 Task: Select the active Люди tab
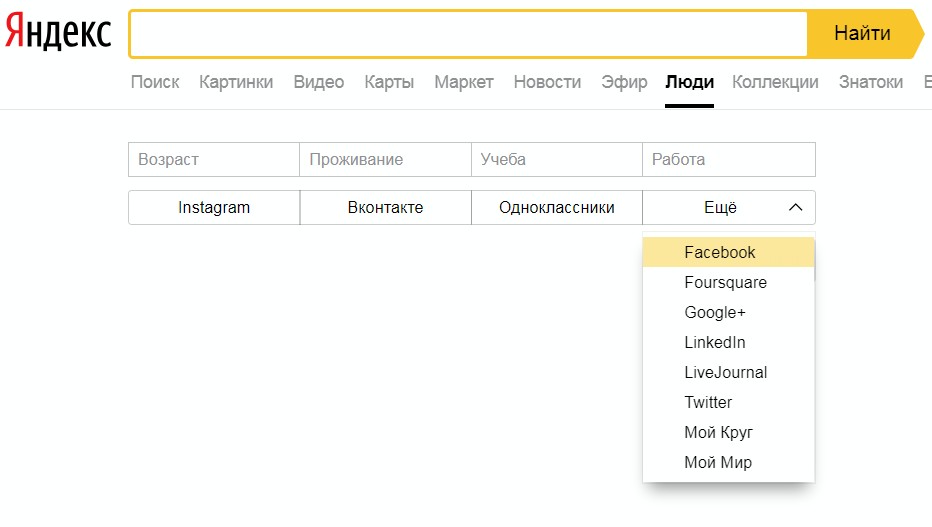(689, 82)
